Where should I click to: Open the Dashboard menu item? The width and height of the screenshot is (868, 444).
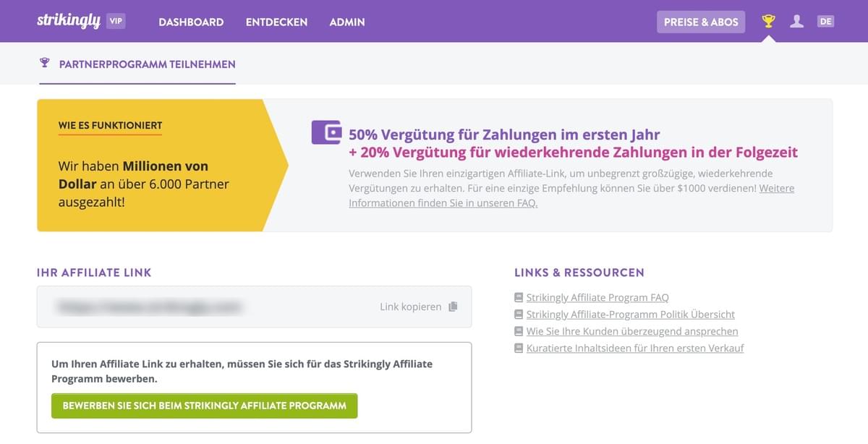(191, 22)
